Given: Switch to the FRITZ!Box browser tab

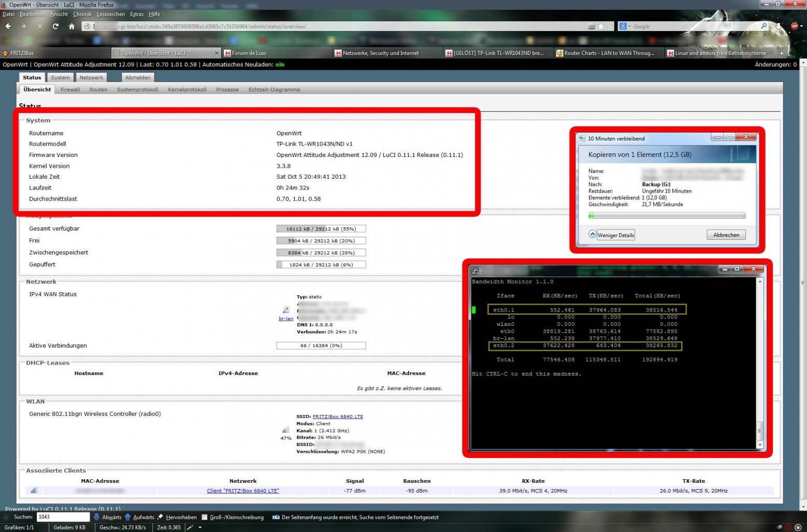Looking at the screenshot, I should (55, 53).
